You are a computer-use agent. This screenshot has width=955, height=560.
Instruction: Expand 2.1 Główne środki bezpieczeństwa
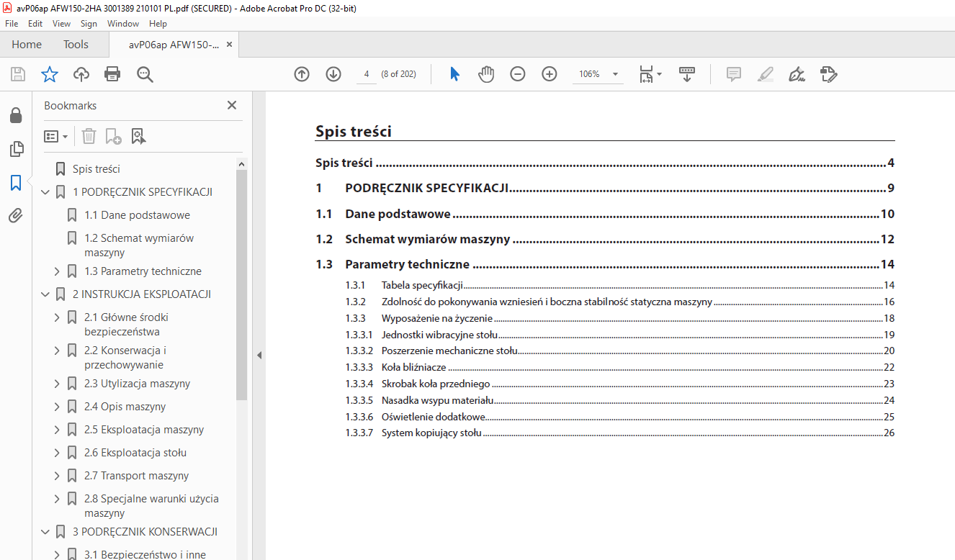pyautogui.click(x=58, y=317)
